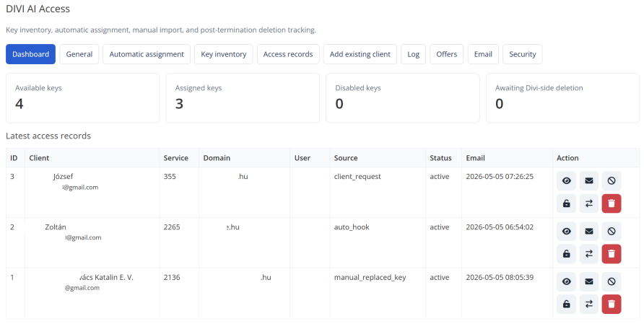Unlock padlock icon in Zoltán row
644x324 pixels.
(x=566, y=254)
